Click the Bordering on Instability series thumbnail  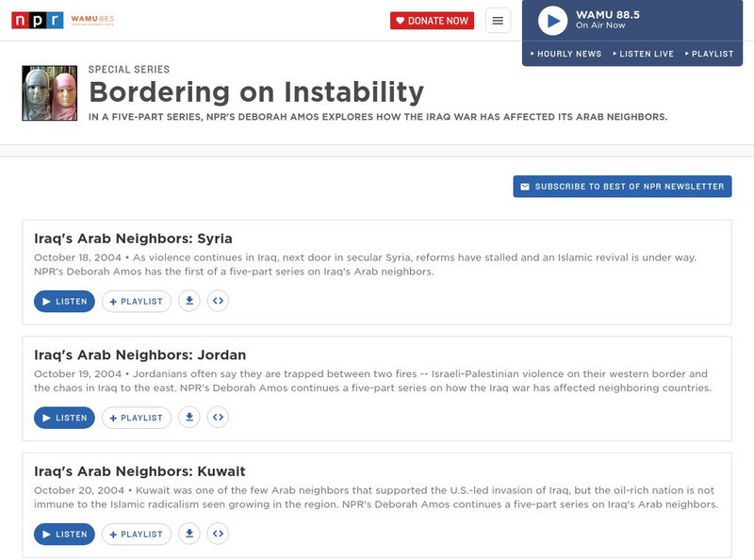point(50,92)
